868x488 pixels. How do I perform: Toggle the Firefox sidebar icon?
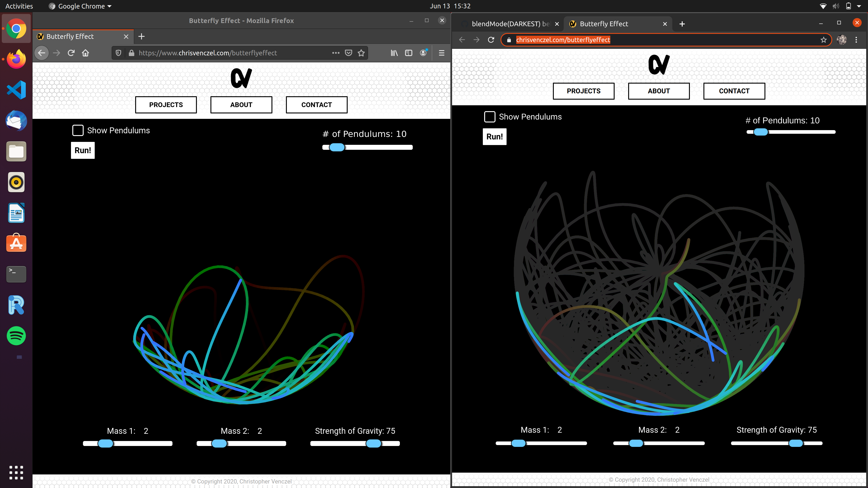click(408, 53)
